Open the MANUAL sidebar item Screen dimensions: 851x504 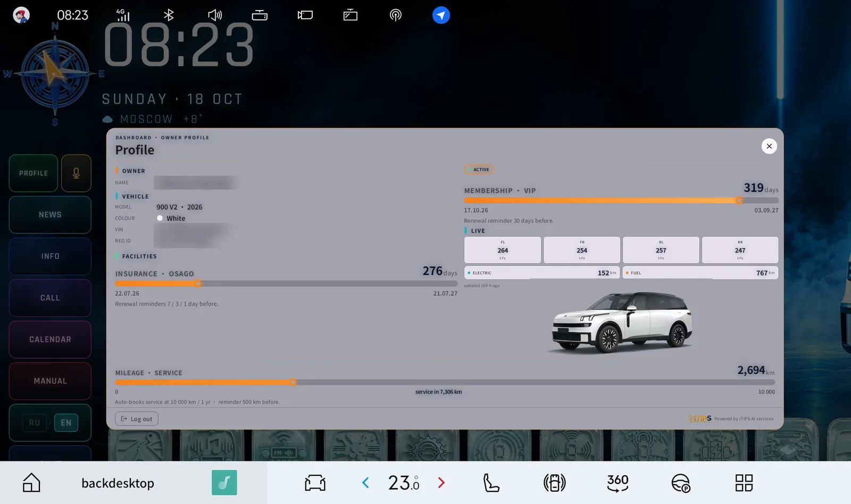(50, 381)
